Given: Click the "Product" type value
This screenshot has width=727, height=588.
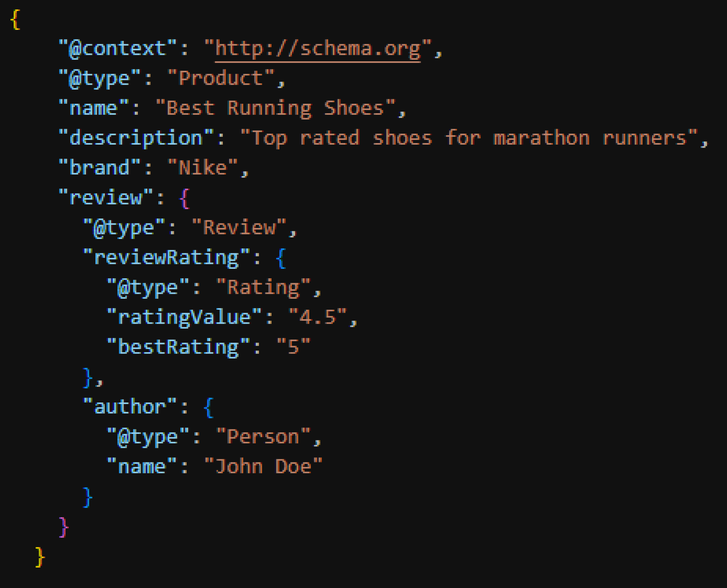Looking at the screenshot, I should [221, 79].
